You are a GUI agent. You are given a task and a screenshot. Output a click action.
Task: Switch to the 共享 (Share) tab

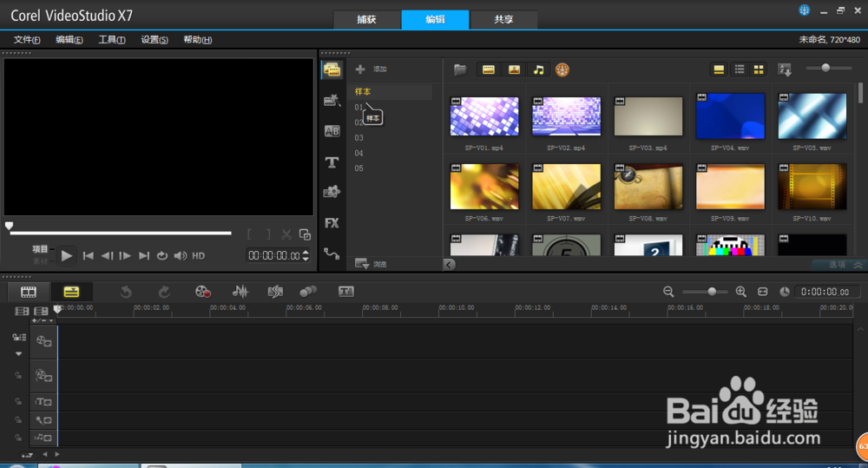tap(503, 19)
